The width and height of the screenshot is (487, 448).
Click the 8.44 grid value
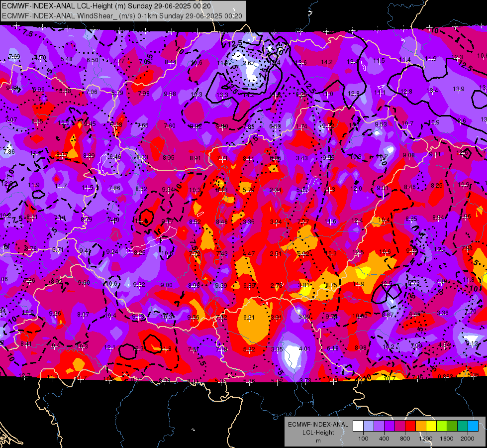point(171,62)
